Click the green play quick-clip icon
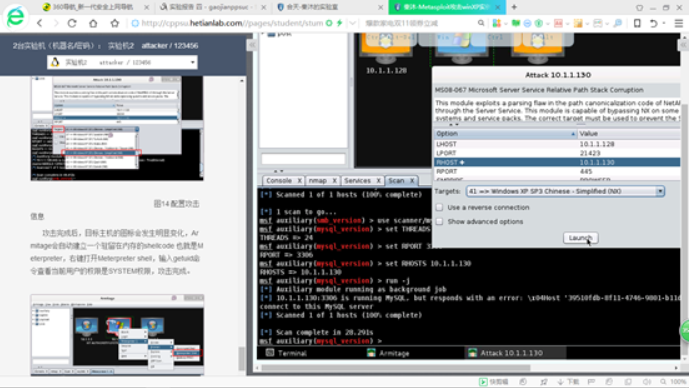The height and width of the screenshot is (388, 693). (483, 382)
